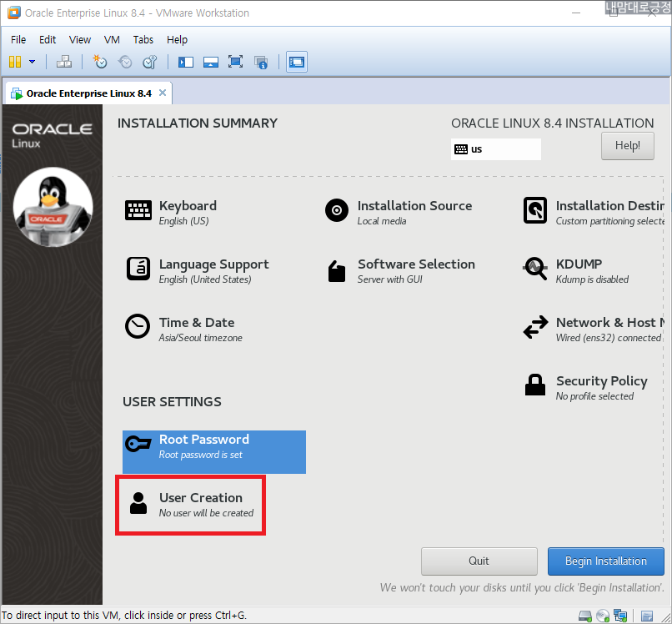Open the File menu
Screen dimensions: 672x624
tap(18, 39)
